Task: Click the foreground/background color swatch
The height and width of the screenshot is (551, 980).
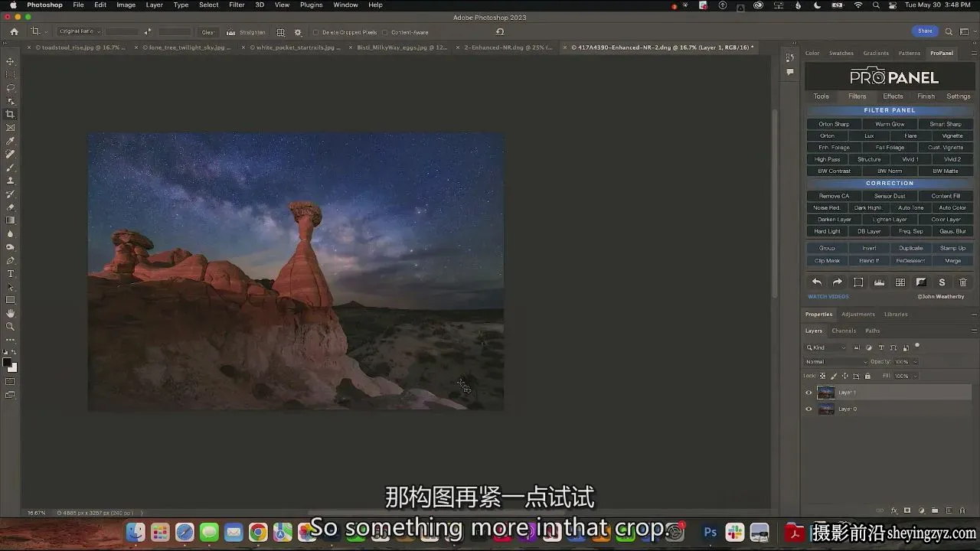Action: coord(8,364)
